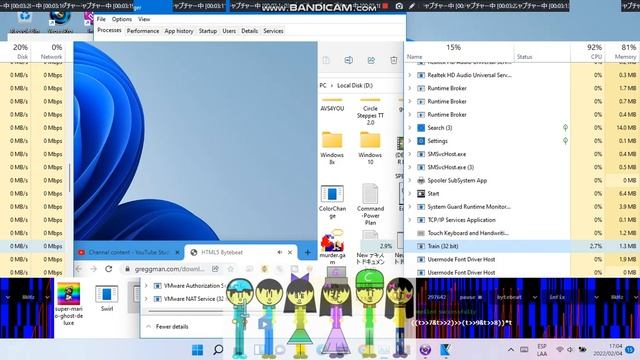This screenshot has width=640, height=360.
Task: Click the Bandicam camera screenshot icon
Action: (399, 6)
